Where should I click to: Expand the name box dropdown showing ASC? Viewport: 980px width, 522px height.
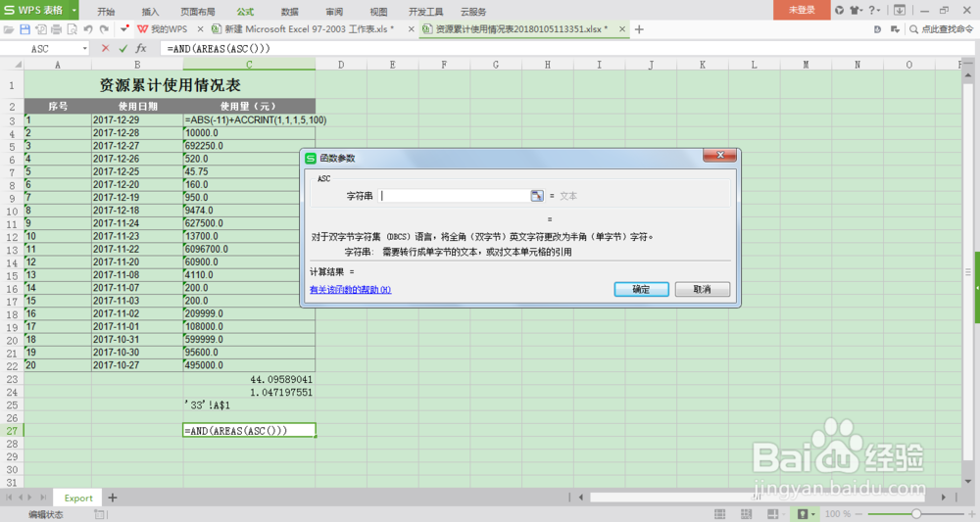point(84,49)
